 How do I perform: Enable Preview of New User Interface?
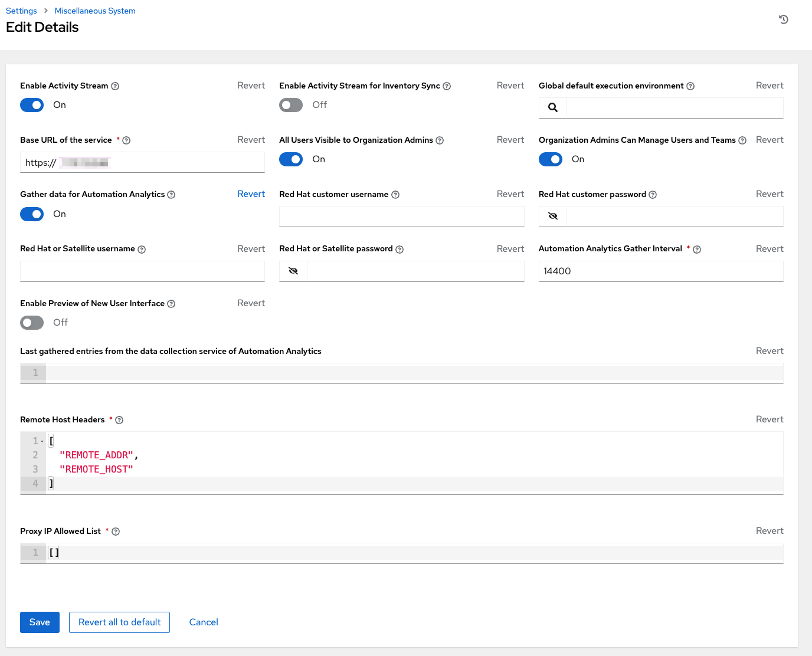pos(32,323)
